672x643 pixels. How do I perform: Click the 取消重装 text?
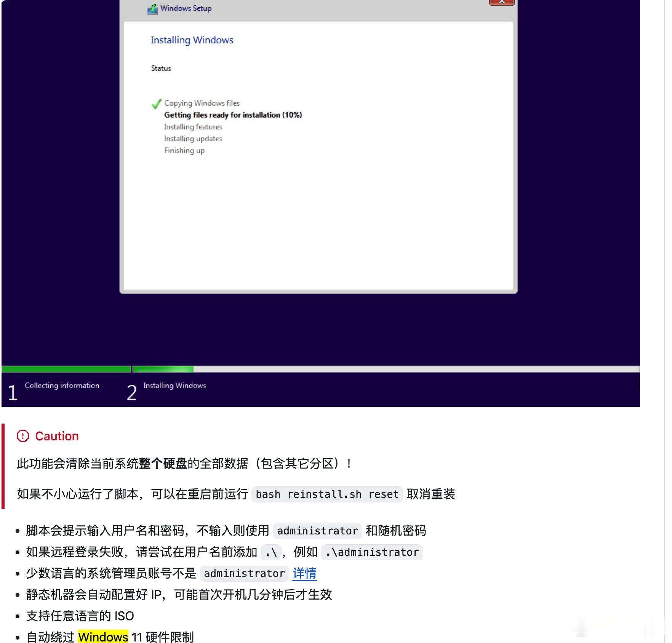431,494
